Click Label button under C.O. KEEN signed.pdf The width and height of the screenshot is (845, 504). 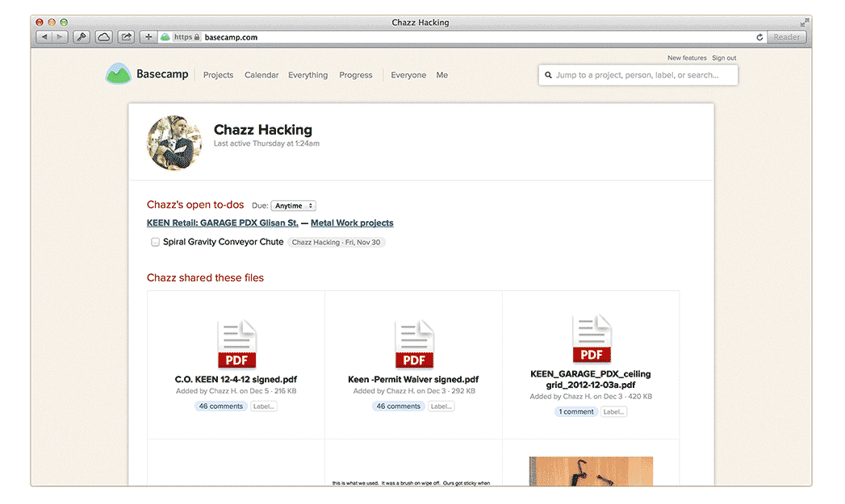pyautogui.click(x=264, y=406)
